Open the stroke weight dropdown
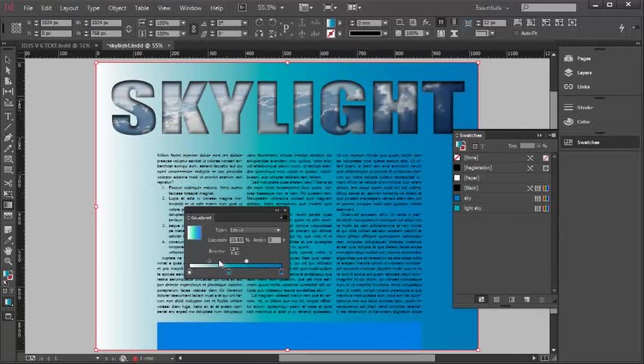 385,23
